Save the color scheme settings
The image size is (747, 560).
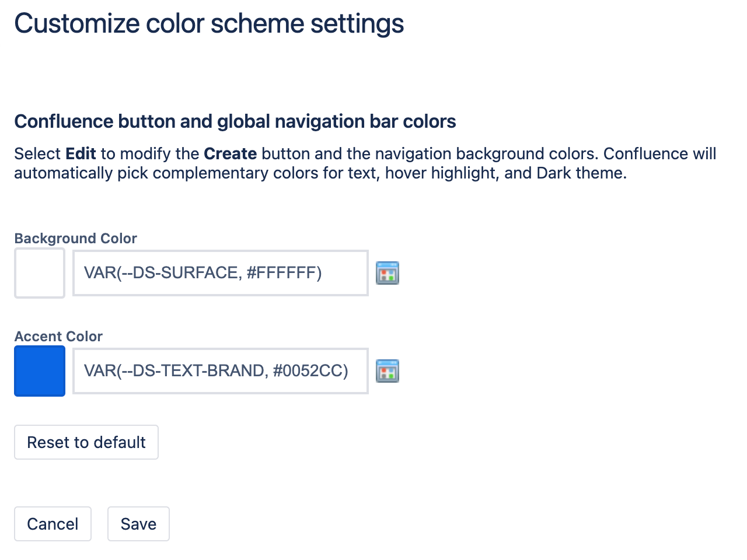[138, 524]
